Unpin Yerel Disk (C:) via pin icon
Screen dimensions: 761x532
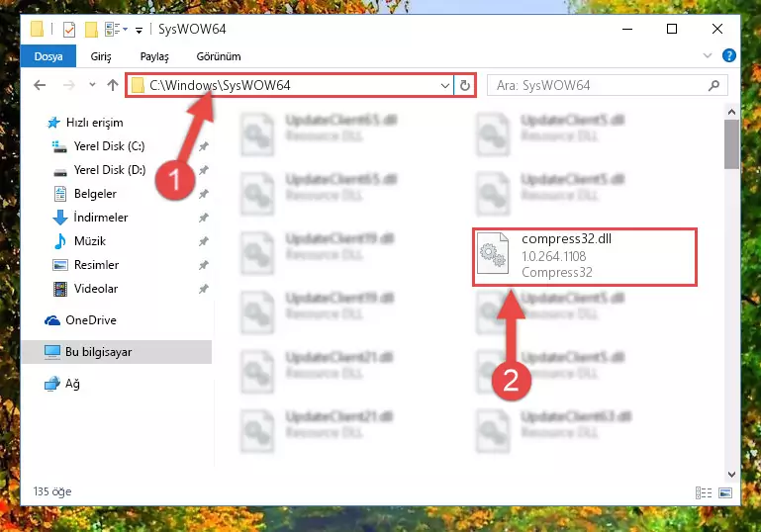point(203,146)
